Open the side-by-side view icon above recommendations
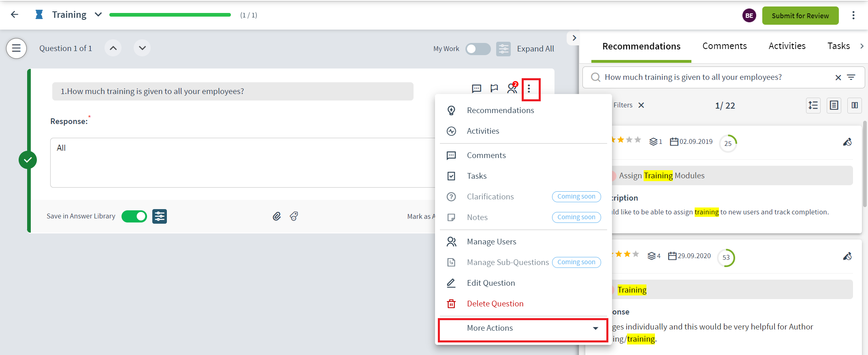This screenshot has height=355, width=868. pos(855,105)
